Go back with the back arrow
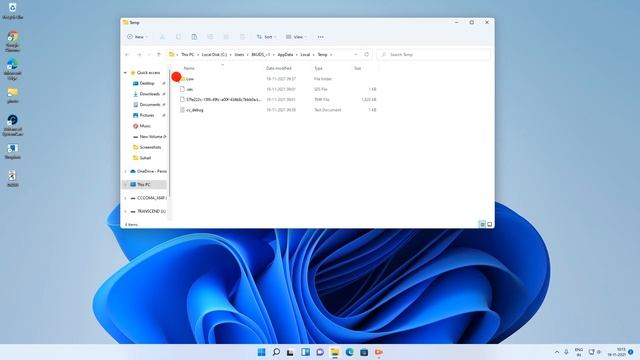 click(x=128, y=54)
